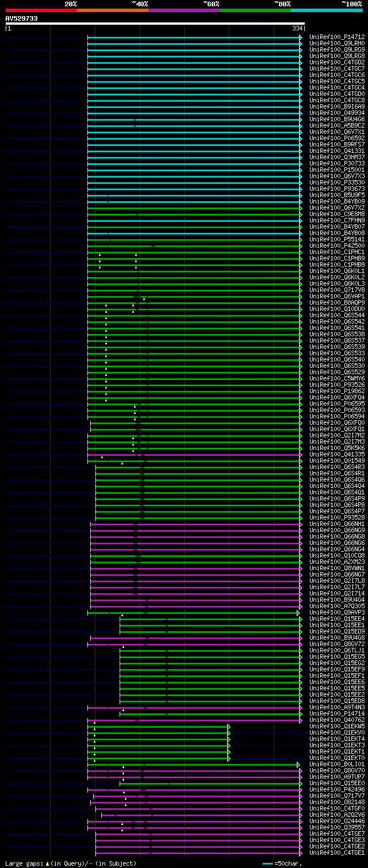Select label UniRef100_Q717V8
Screen dimensions: 368x868
click(x=337, y=290)
